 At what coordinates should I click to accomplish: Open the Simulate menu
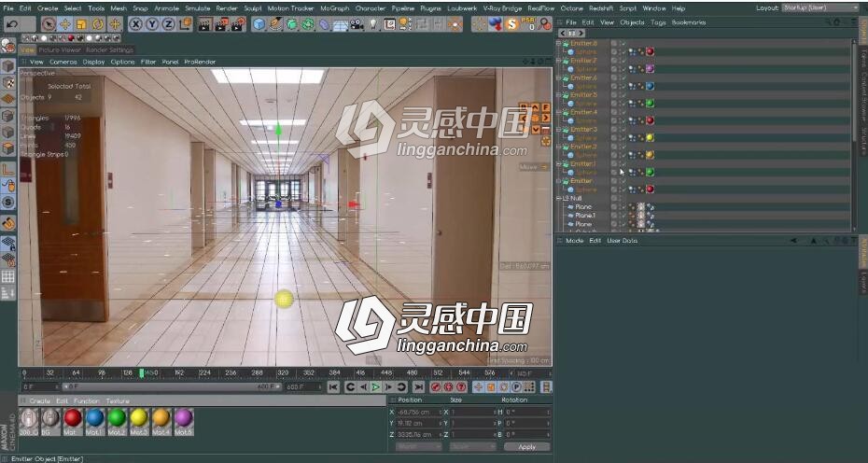click(x=198, y=8)
